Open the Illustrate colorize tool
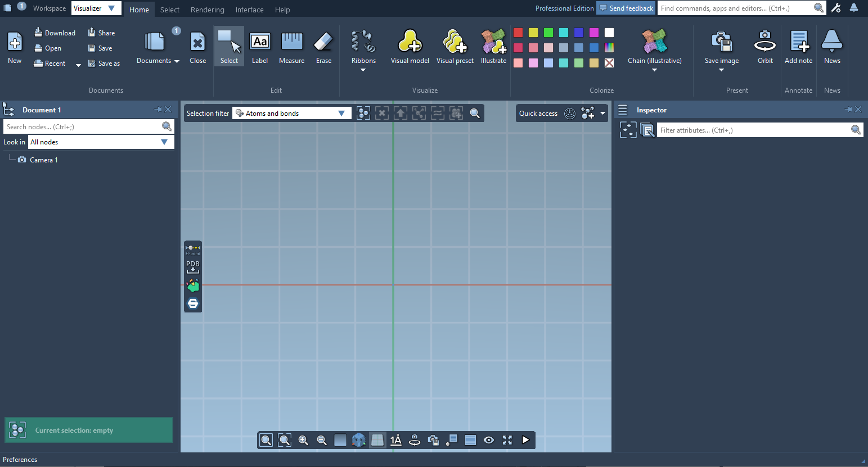Screen dimensions: 868x467 493,47
